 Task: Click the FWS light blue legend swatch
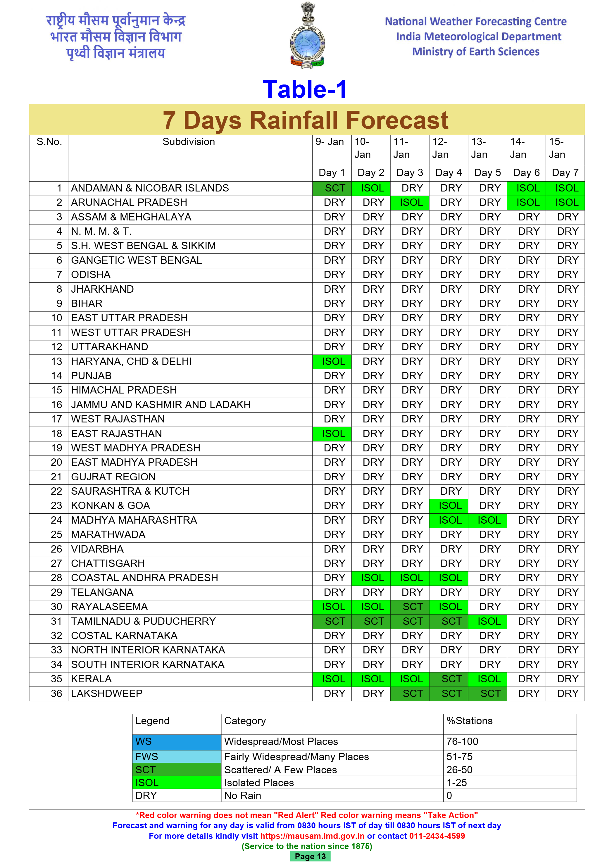point(177,757)
